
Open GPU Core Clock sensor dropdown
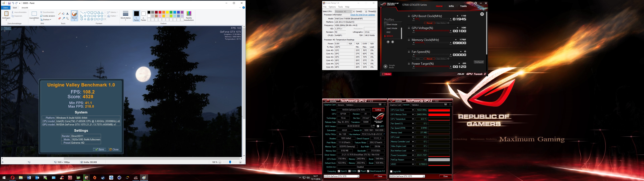(x=413, y=110)
